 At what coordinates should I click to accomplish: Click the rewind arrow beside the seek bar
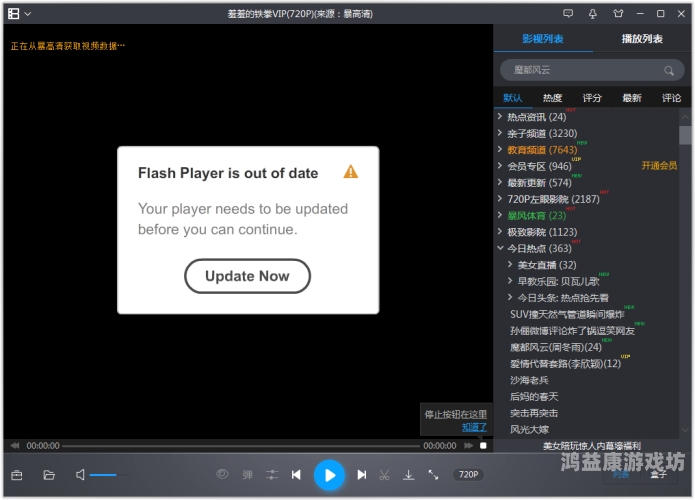point(15,445)
